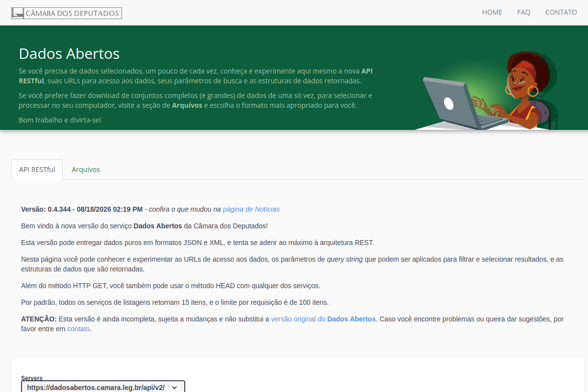Follow the versão original do Dados Abertos link
The width and height of the screenshot is (588, 392).
click(x=323, y=319)
